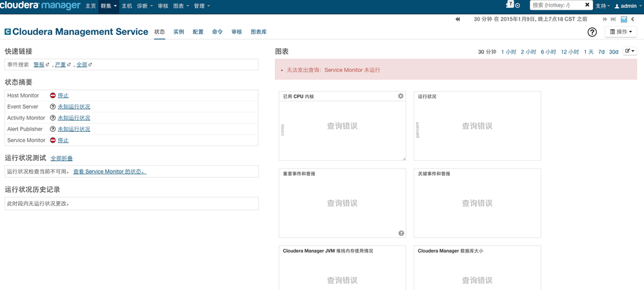Open the help icon on the important events chart
Image resolution: width=644 pixels, height=290 pixels.
pyautogui.click(x=401, y=233)
